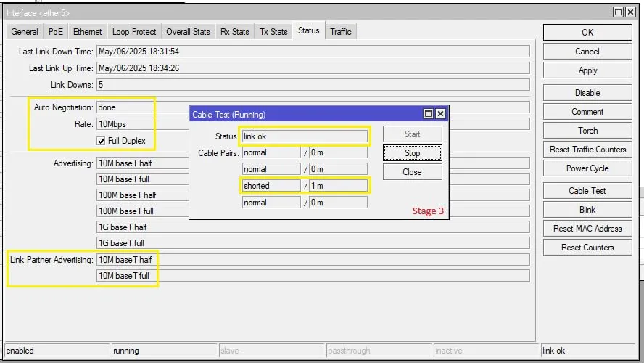Switch to the General tab
Screen dimensions: 644x363
pyautogui.click(x=25, y=32)
